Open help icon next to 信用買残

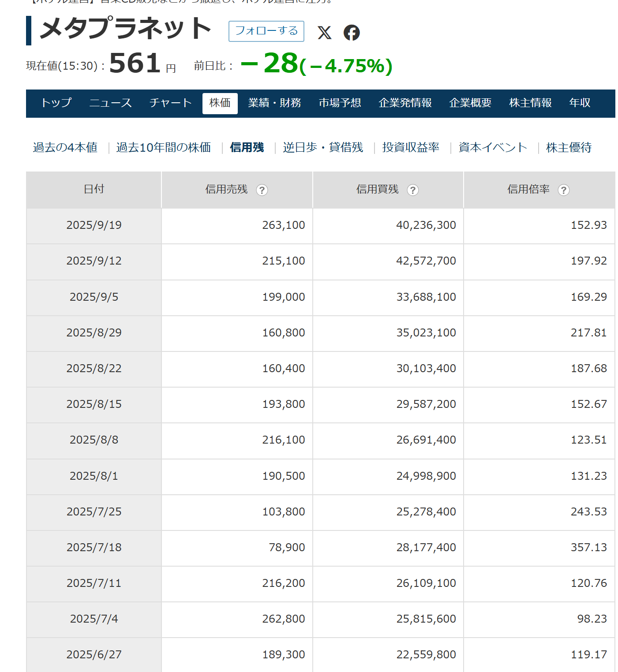coord(413,190)
